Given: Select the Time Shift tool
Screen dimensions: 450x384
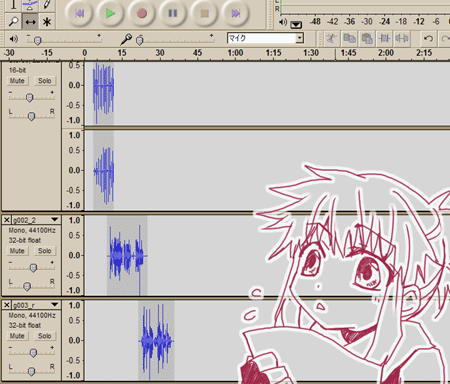Looking at the screenshot, I should click(30, 22).
